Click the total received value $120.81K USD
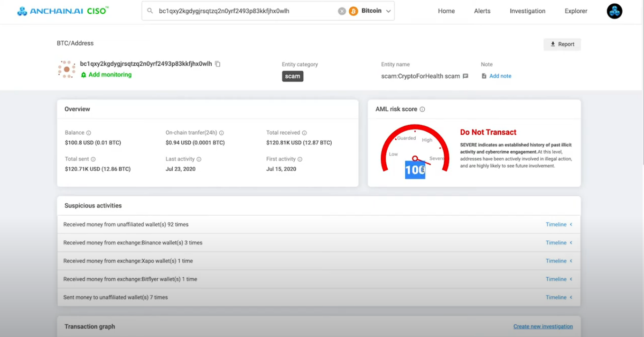 [299, 143]
